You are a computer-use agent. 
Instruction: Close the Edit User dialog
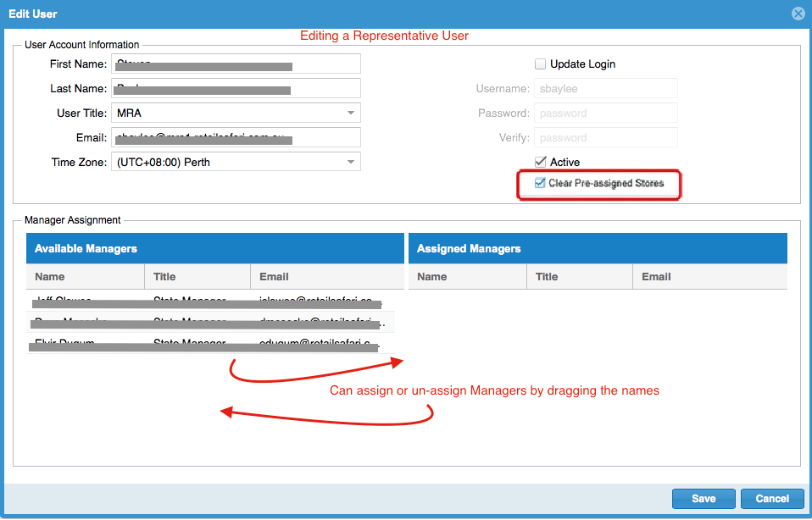click(797, 14)
